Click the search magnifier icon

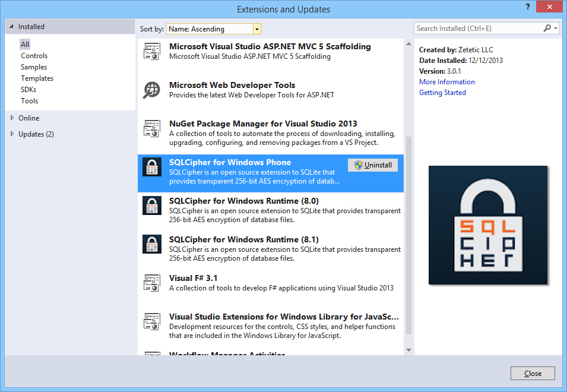coord(547,28)
